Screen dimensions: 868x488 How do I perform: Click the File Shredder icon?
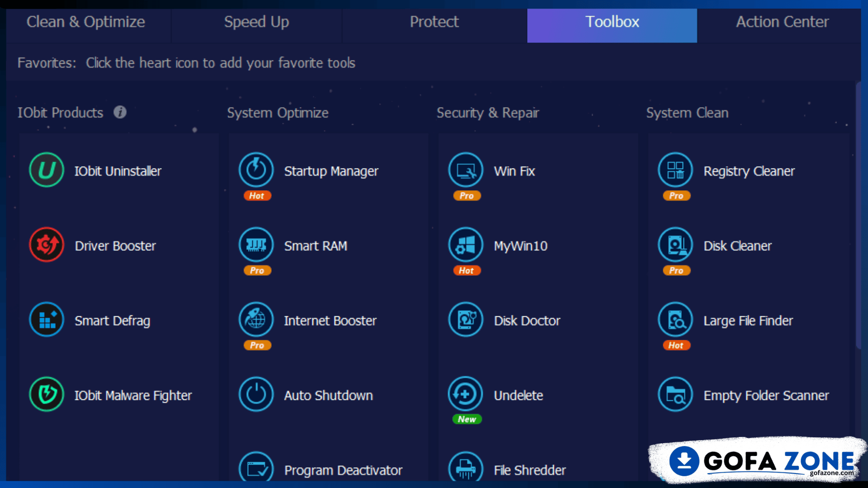click(466, 467)
